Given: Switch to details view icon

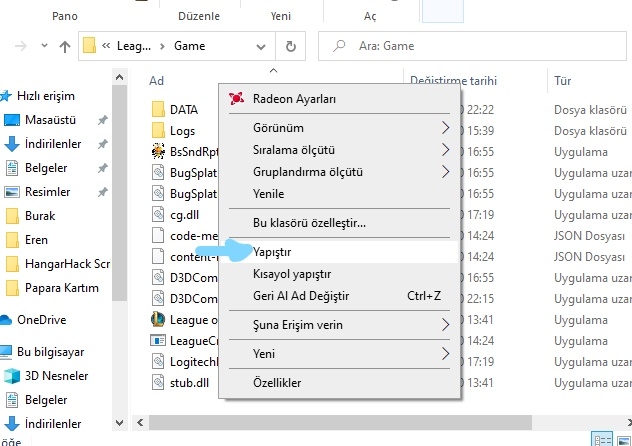Looking at the screenshot, I should coord(602,440).
